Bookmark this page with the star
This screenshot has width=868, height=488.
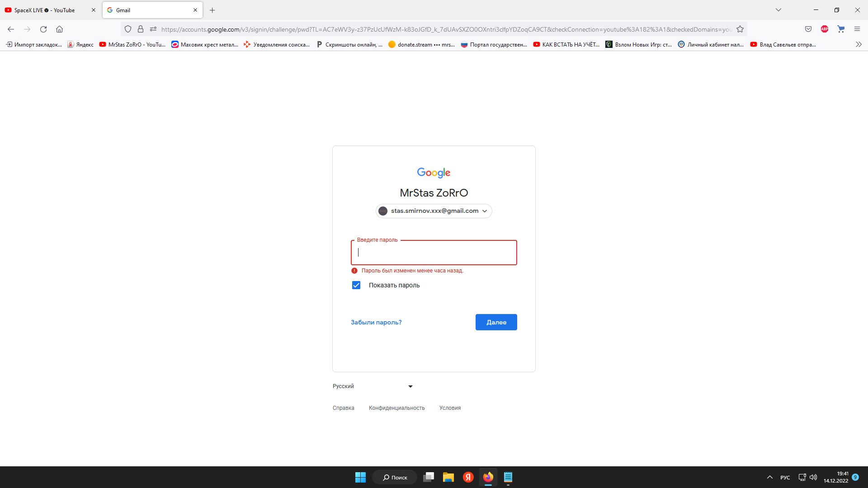[x=740, y=29]
